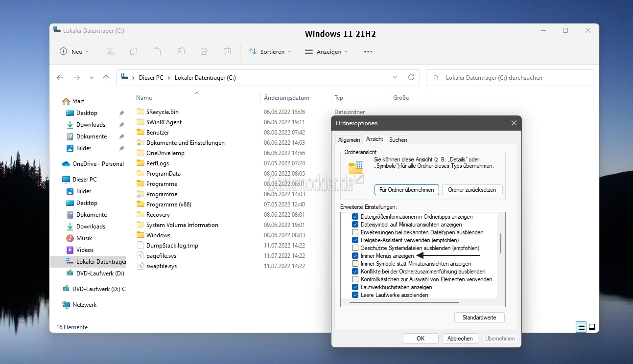The height and width of the screenshot is (364, 633).
Task: Toggle Freigabe-Assistent verwenden checkbox
Action: click(x=355, y=240)
